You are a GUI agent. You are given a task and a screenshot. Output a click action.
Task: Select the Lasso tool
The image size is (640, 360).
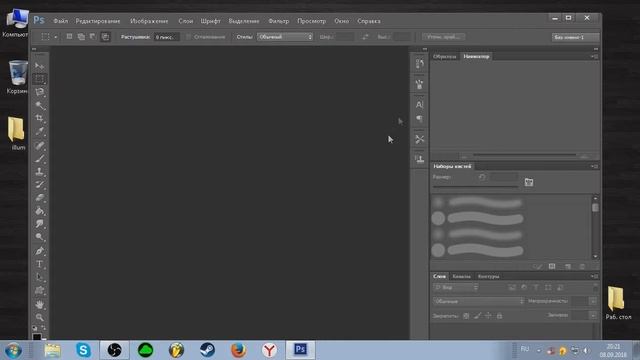pyautogui.click(x=40, y=92)
